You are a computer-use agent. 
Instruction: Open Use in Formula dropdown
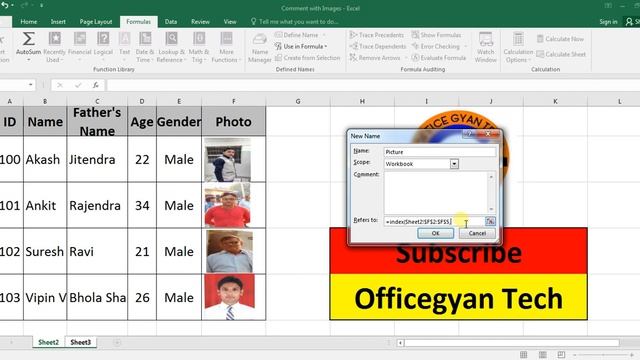301,47
